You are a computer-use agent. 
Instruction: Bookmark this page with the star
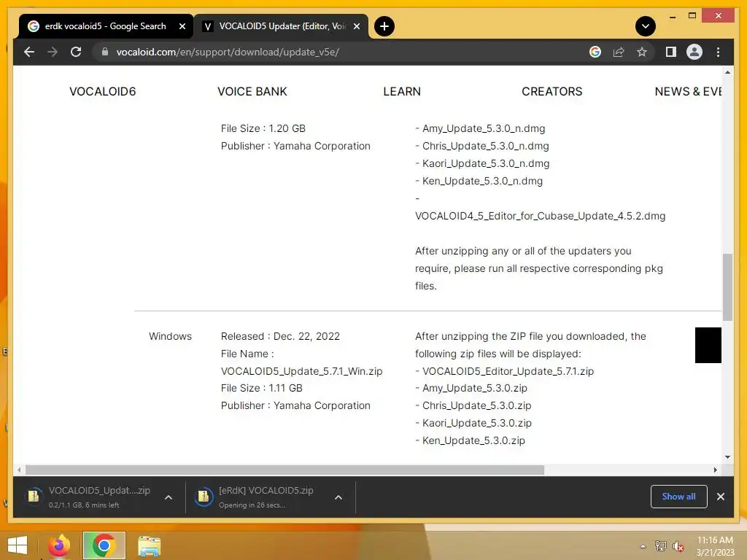[642, 52]
